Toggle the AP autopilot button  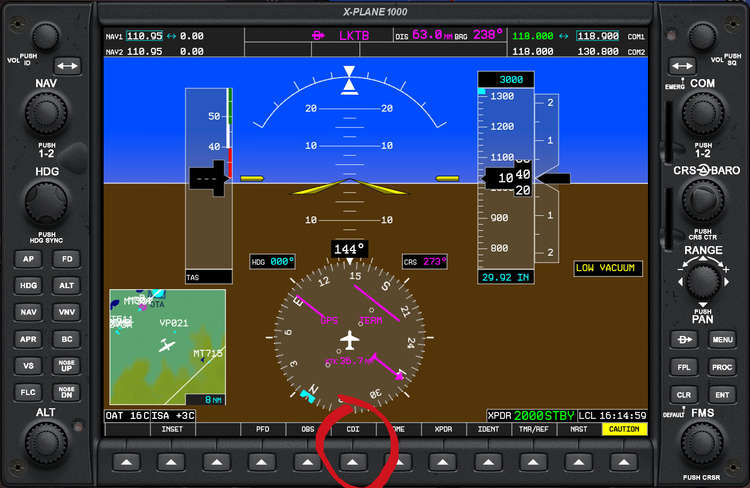point(28,259)
